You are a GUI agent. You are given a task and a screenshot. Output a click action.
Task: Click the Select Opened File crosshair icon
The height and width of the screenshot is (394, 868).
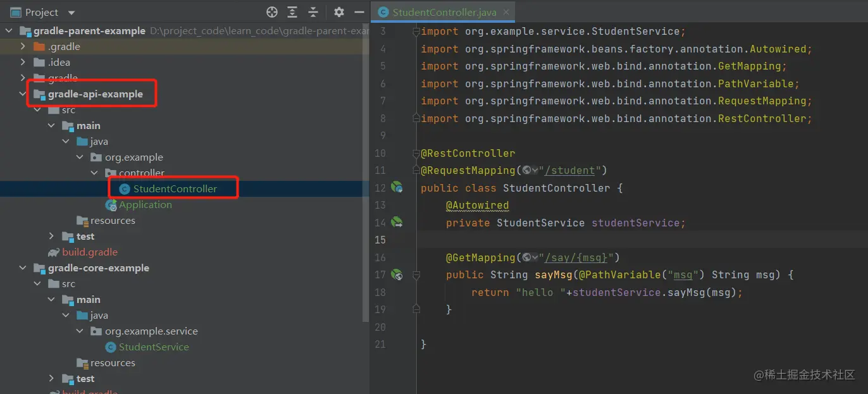(272, 12)
